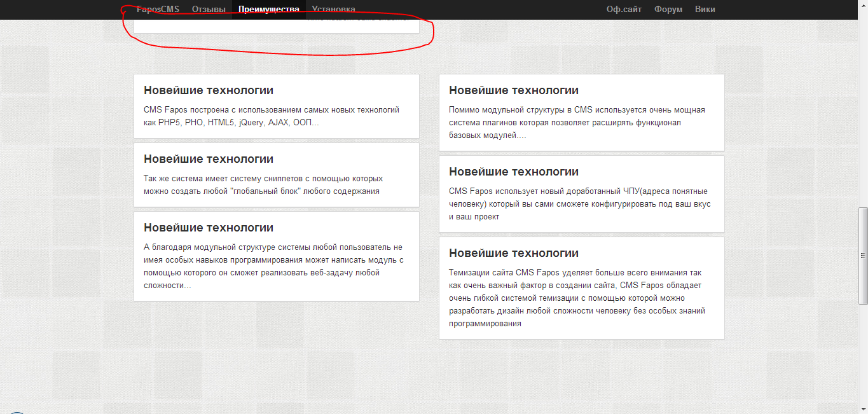Image resolution: width=868 pixels, height=414 pixels.
Task: Select the Преимущества nav item
Action: 269,10
